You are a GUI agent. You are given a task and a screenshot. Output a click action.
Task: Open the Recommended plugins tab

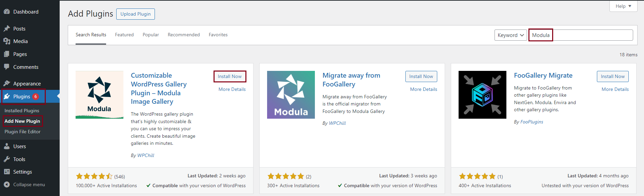click(x=183, y=35)
